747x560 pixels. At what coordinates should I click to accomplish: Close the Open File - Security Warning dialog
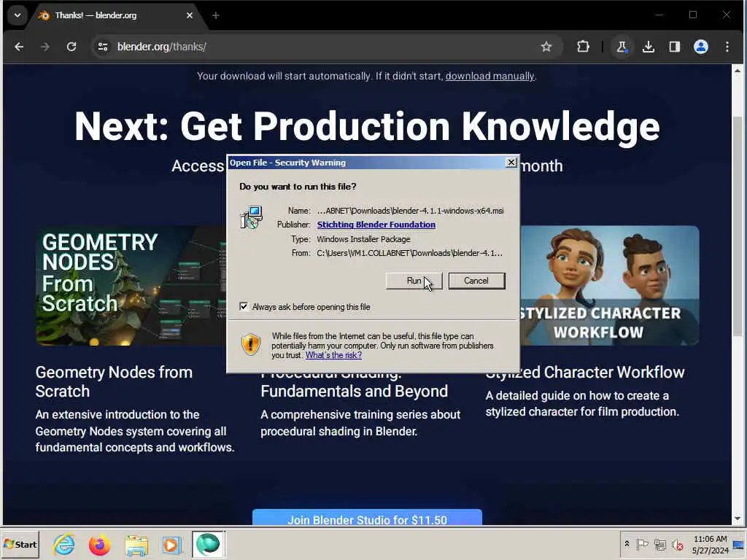coord(511,163)
